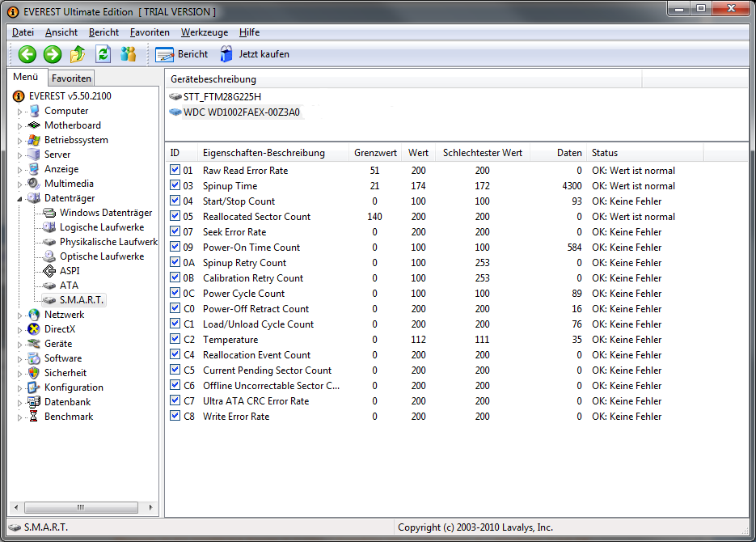
Task: Uncheck the Raw Read Error Rate checkbox
Action: [x=175, y=170]
